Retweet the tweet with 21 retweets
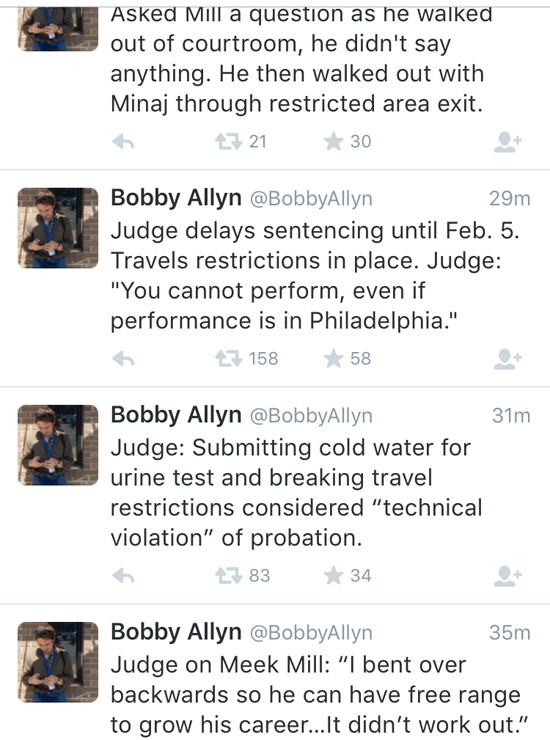 (228, 142)
